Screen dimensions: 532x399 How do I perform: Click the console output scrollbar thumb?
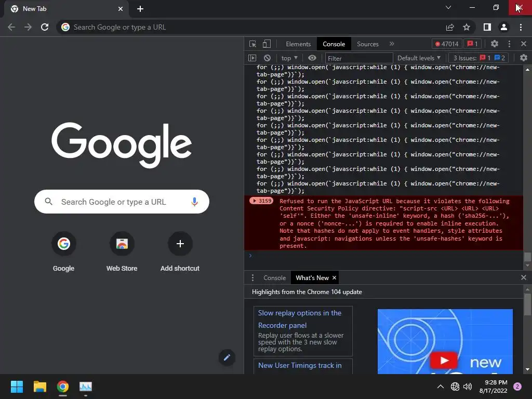click(x=527, y=257)
